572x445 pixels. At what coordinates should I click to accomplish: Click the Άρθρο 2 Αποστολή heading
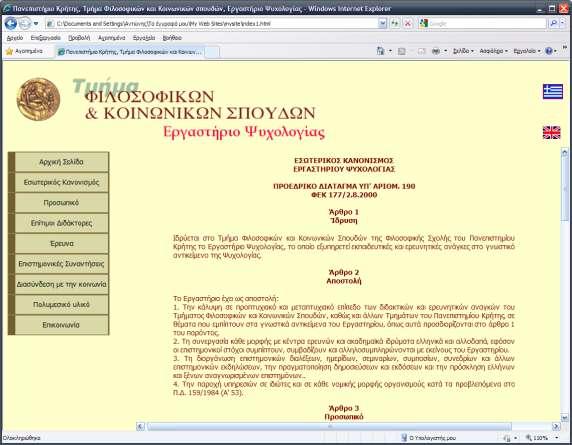coord(344,276)
